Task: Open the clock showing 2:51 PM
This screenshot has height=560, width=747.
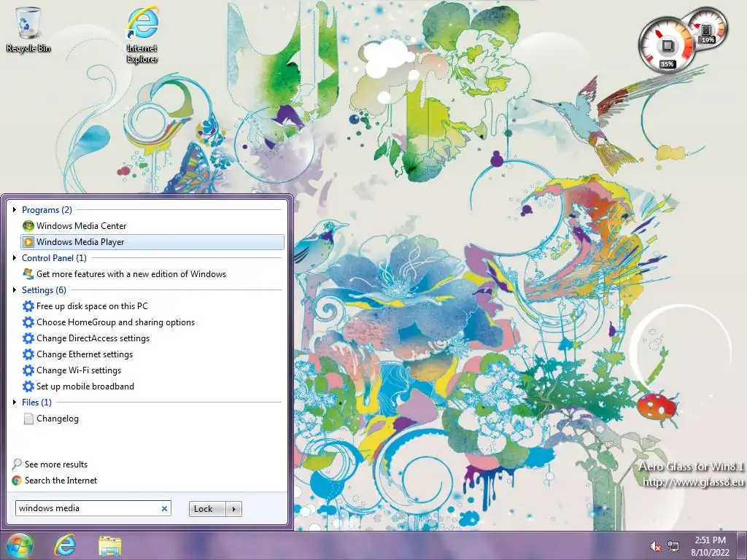Action: 710,546
